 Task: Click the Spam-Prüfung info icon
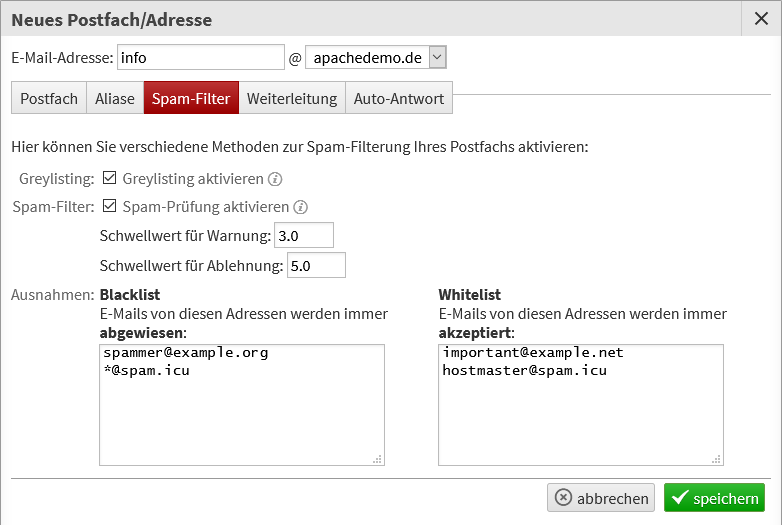[300, 207]
